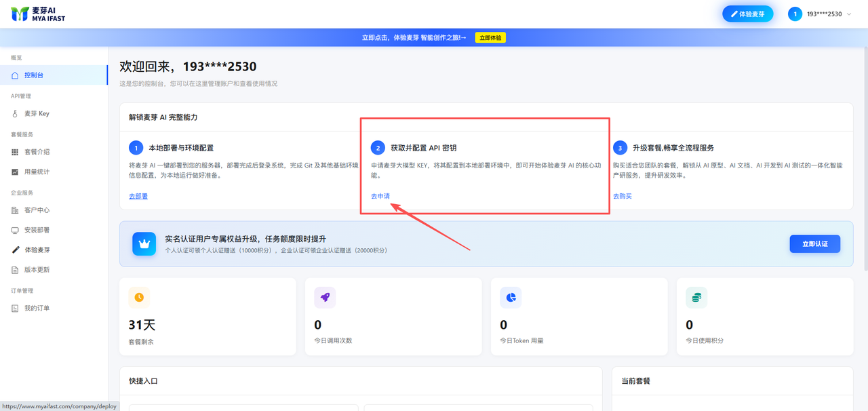Click the 体验麦芽 button in the top bar
The height and width of the screenshot is (411, 868).
[747, 14]
